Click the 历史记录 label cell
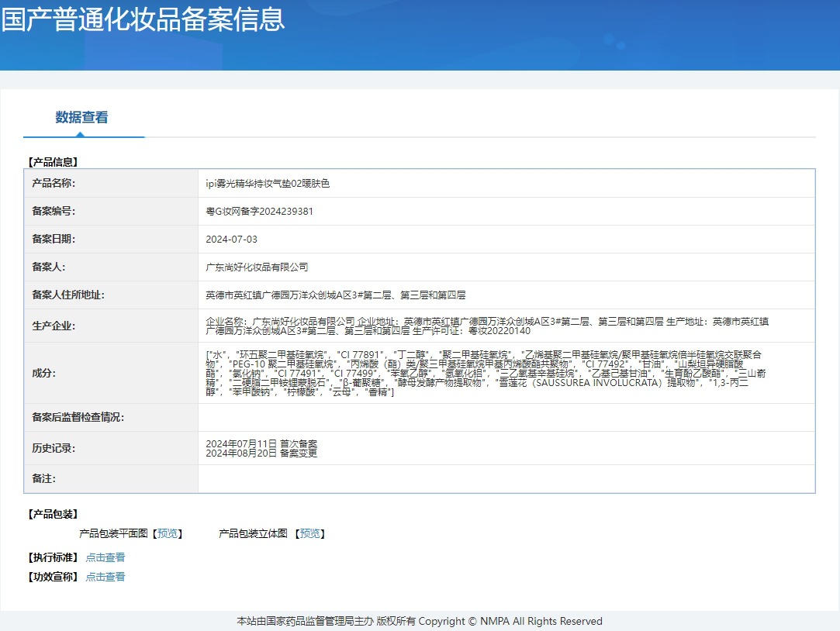Screen dimensions: 840x631 click(x=111, y=448)
